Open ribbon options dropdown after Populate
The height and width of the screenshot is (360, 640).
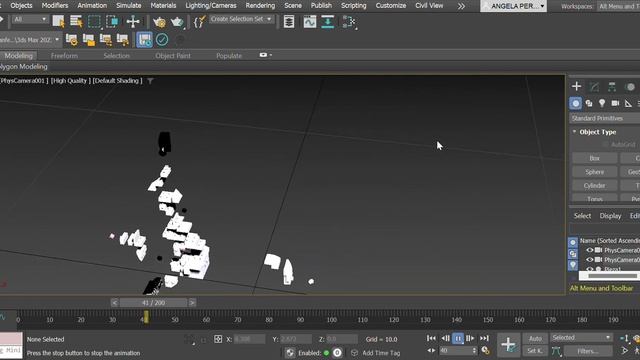pos(265,55)
